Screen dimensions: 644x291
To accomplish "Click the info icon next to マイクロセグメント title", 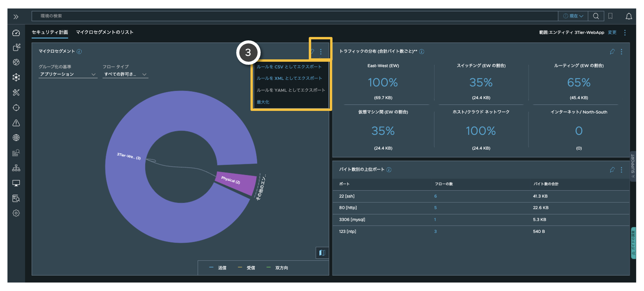I will 79,52.
